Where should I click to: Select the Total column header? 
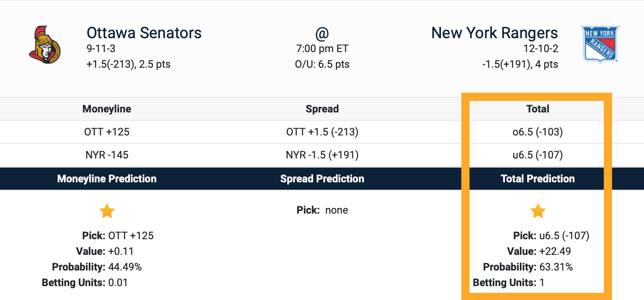[538, 109]
